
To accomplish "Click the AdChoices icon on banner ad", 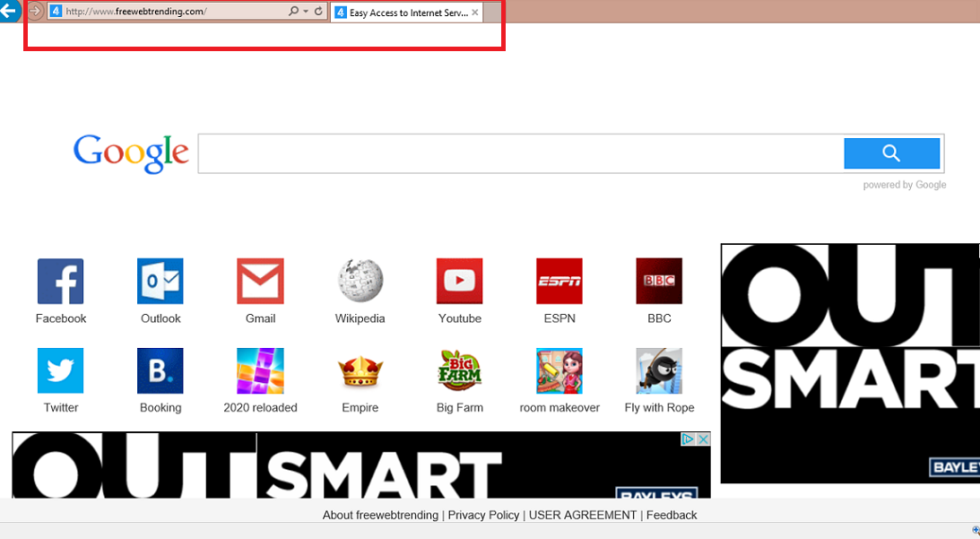I will pyautogui.click(x=688, y=439).
